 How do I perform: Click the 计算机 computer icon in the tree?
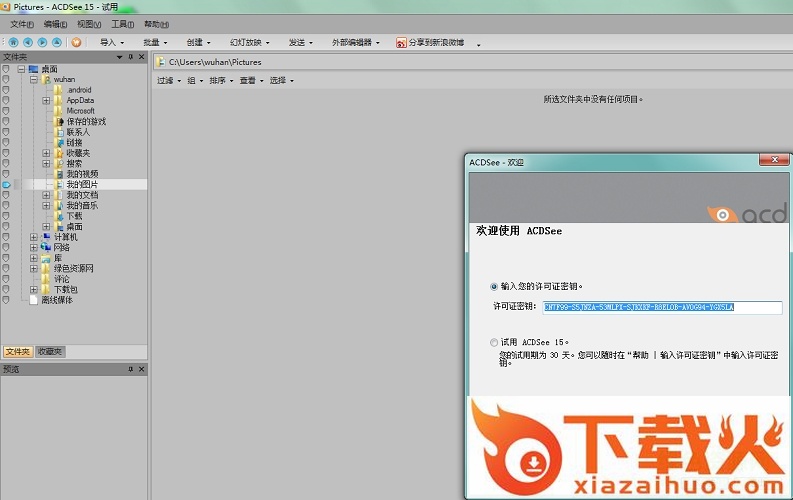tap(47, 237)
